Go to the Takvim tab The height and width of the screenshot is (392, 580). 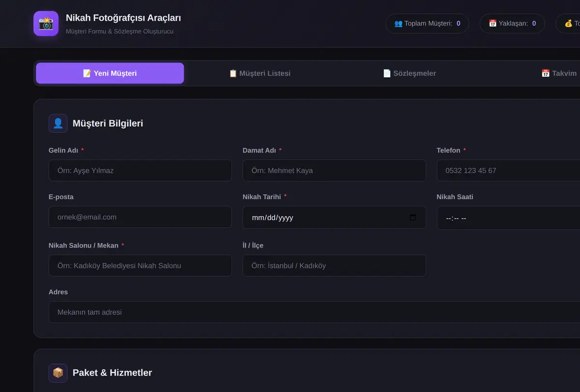coord(559,73)
